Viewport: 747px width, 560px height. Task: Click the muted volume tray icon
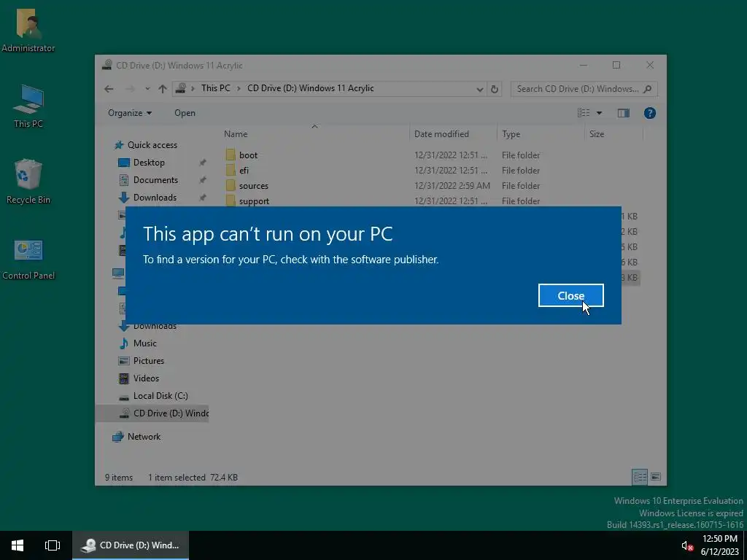[x=686, y=545]
